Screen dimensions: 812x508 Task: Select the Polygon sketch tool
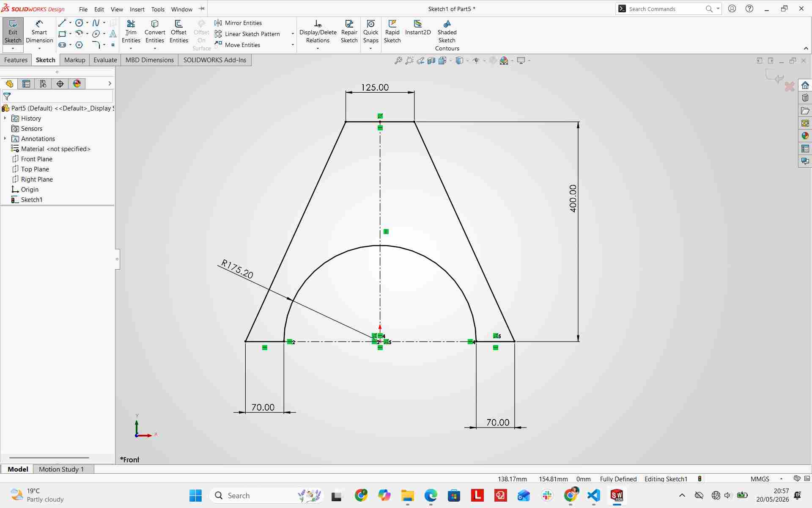tap(79, 45)
